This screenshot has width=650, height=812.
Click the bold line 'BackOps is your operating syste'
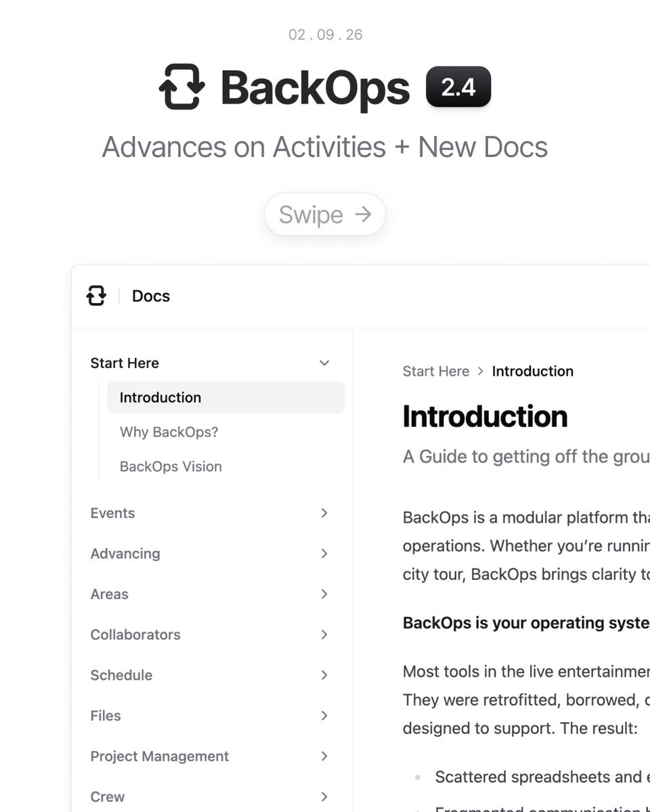point(526,623)
